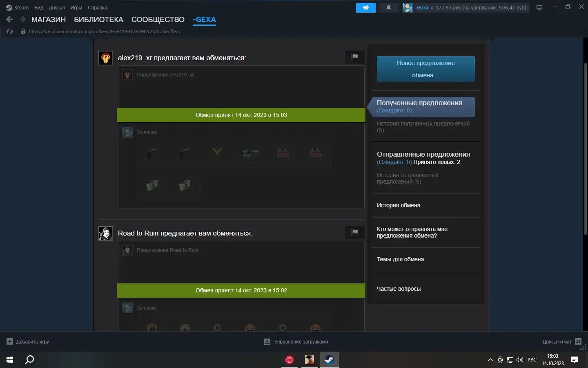Show hidden tray icons chevron
The image size is (588, 368).
click(490, 360)
